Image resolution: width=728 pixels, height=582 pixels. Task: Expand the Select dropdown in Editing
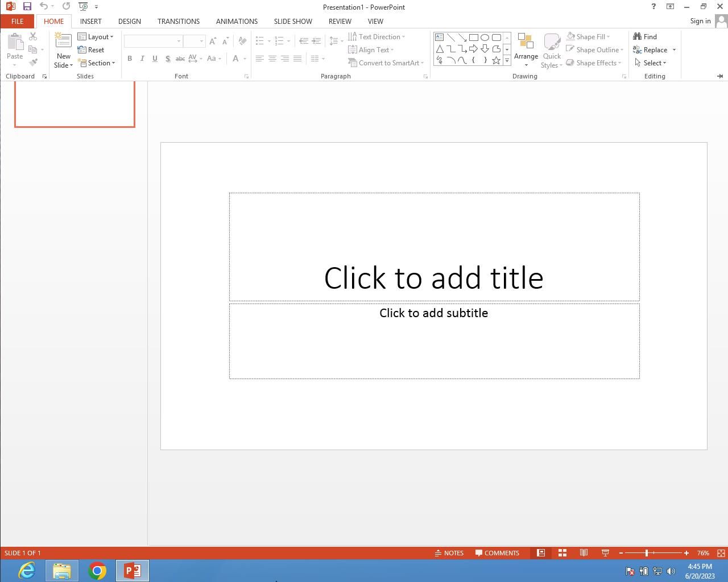pos(651,63)
